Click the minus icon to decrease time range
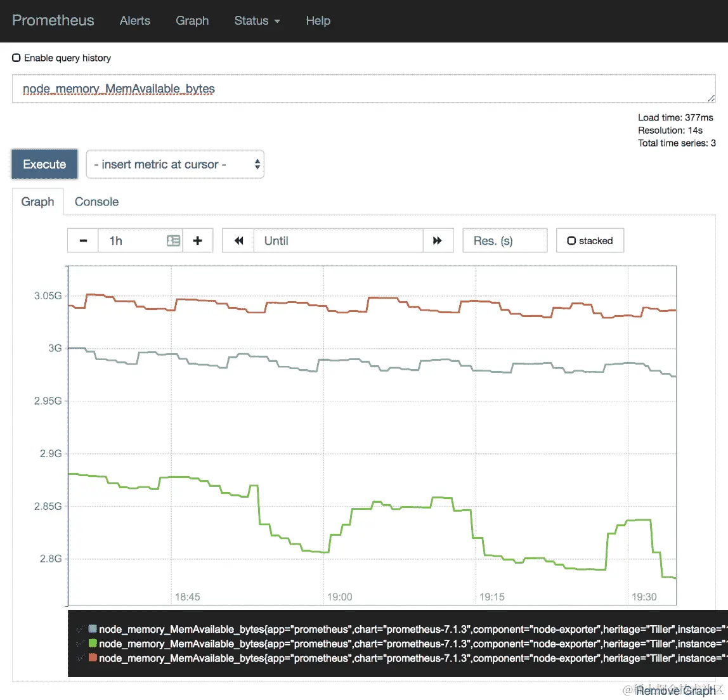Screen dimensions: 728x700 [83, 240]
